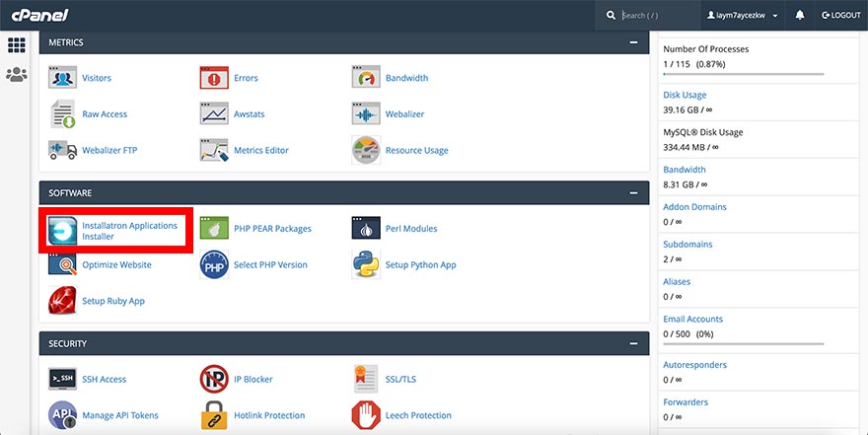Viewport: 868px width, 435px height.
Task: Click the Logout button
Action: click(840, 15)
